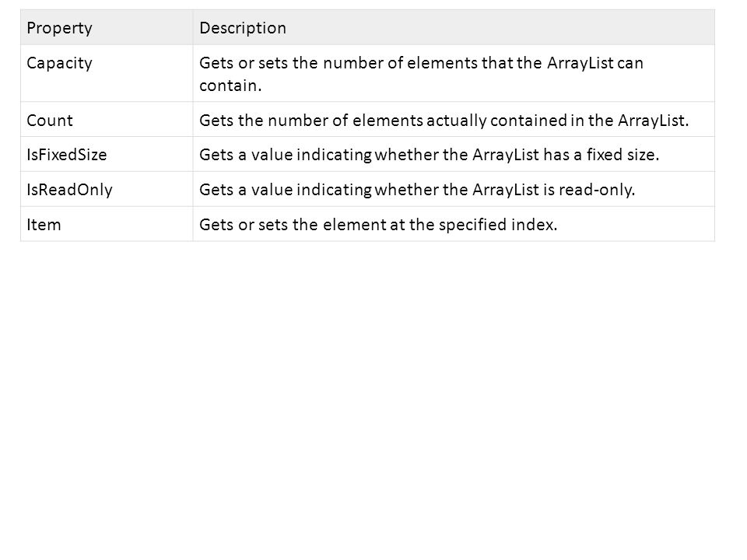Select the IsFixedSize property cell

tap(107, 154)
